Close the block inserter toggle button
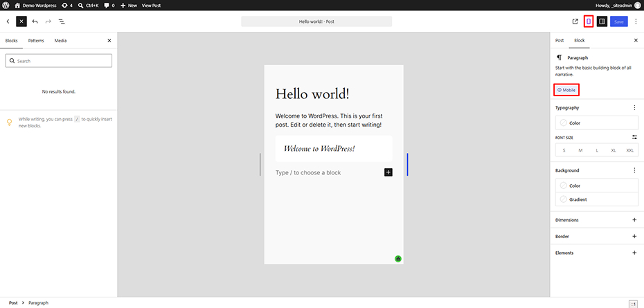The height and width of the screenshot is (308, 644). (x=21, y=21)
